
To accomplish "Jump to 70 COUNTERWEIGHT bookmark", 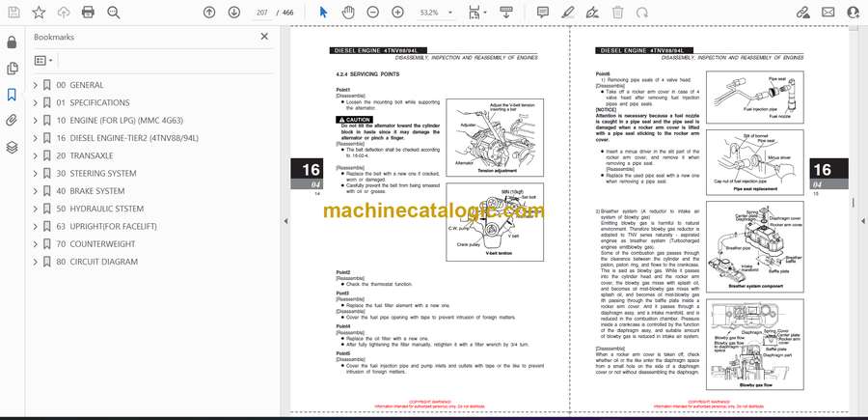I will (95, 244).
